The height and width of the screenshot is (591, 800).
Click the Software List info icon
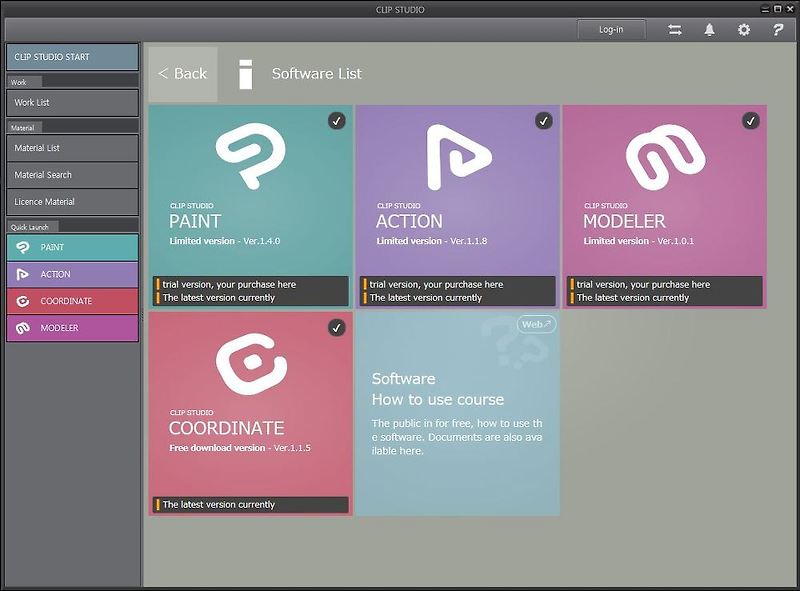(x=246, y=75)
